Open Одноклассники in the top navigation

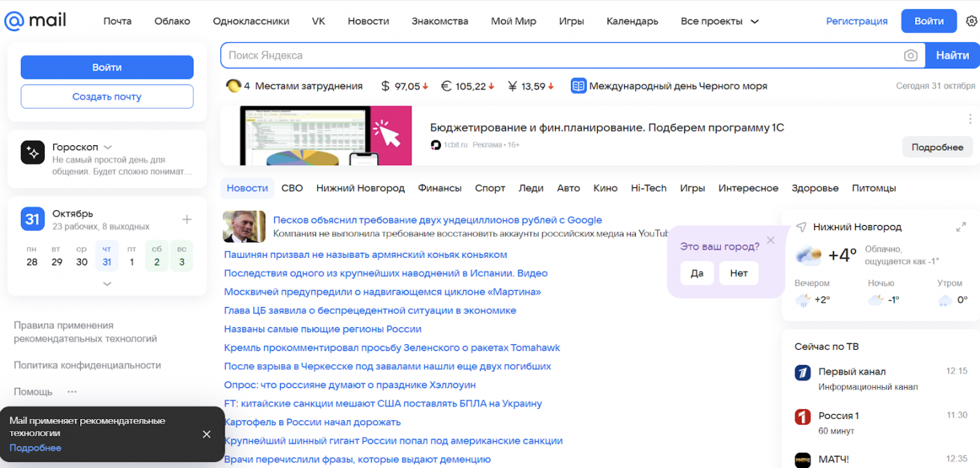pyautogui.click(x=251, y=21)
